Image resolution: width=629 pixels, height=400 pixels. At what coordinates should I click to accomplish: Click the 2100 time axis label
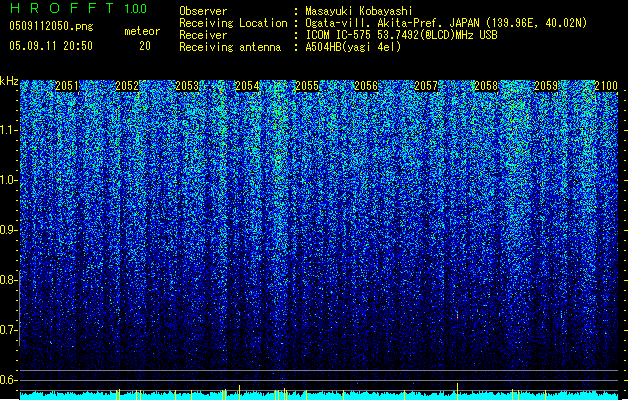coord(606,86)
